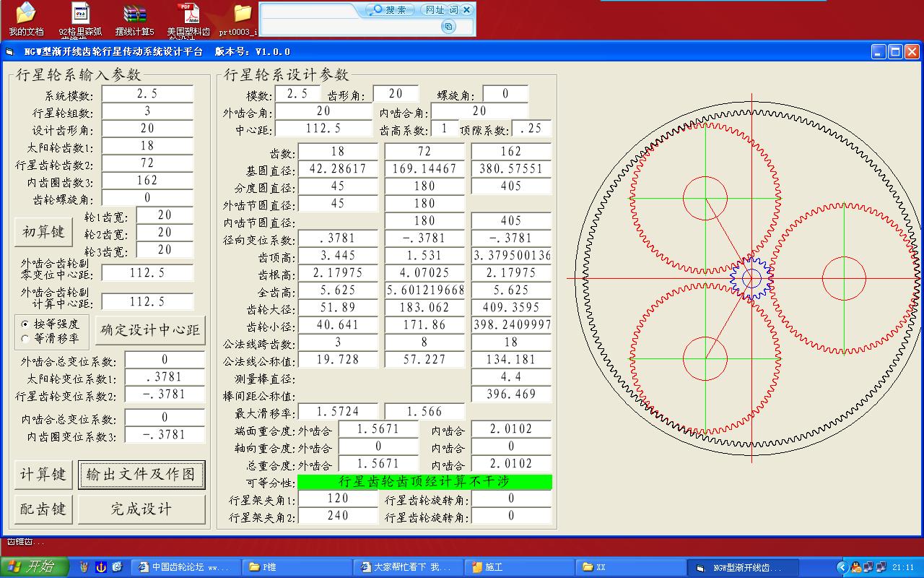Switch to 大家帮忙看下 taskbar window
Screen dimensions: 924x578
pyautogui.click(x=408, y=567)
